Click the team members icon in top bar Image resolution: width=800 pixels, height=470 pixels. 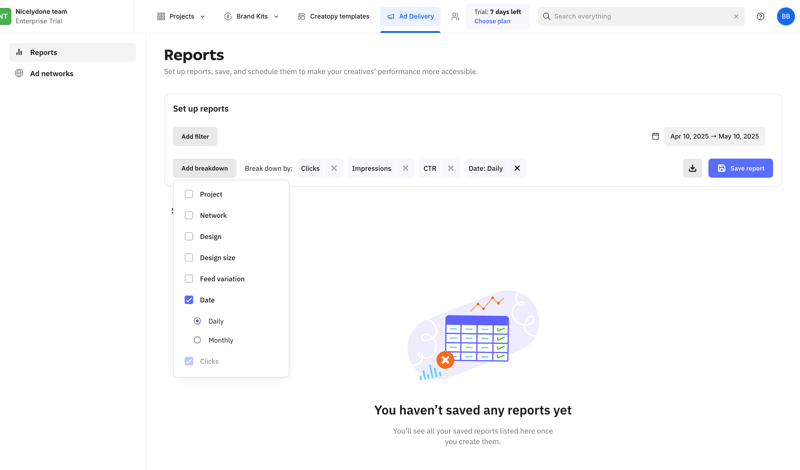(455, 16)
